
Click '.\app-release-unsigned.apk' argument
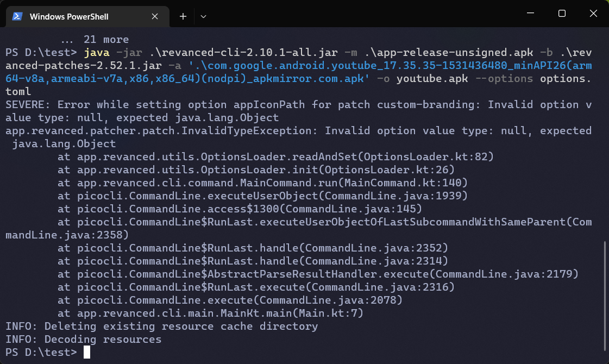pos(449,53)
